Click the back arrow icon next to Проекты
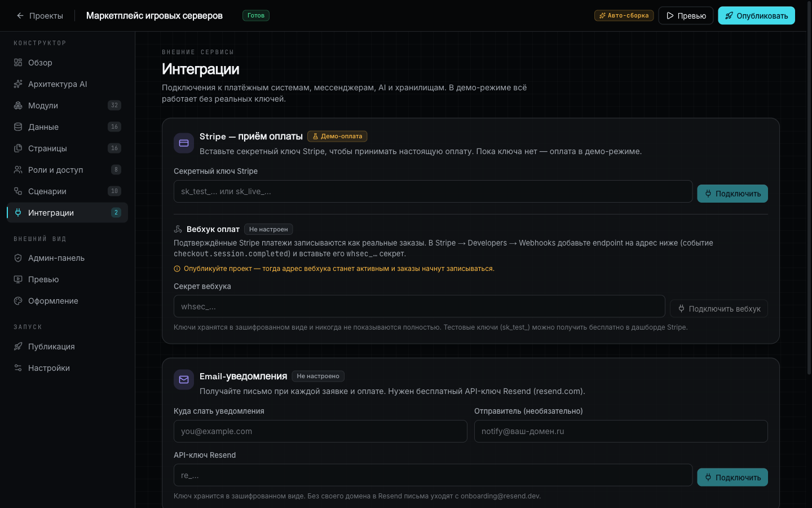This screenshot has width=812, height=508. click(x=20, y=16)
